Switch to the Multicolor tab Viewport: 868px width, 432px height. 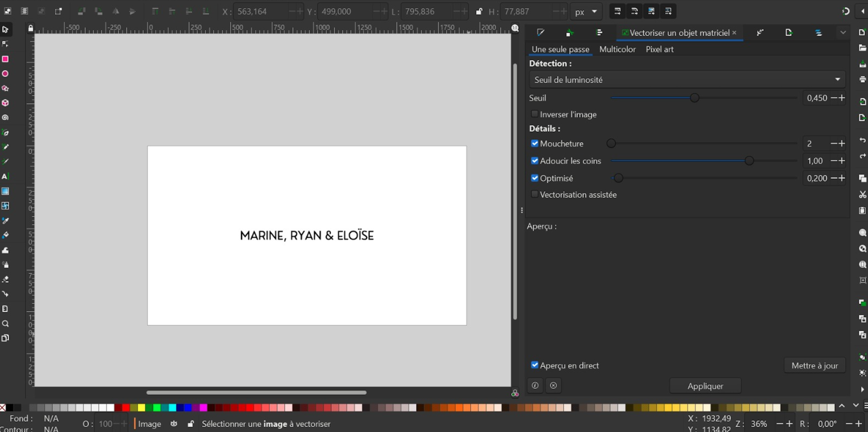tap(617, 49)
